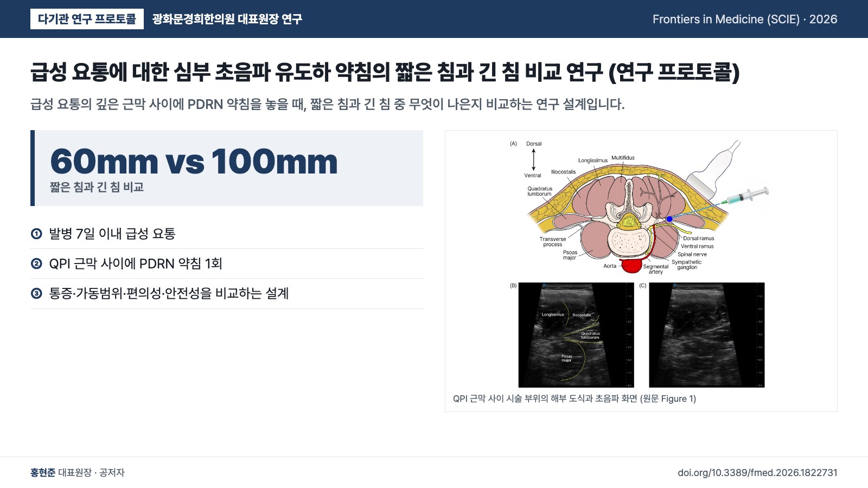Click the unlabeled ultrasound image (C)

[707, 335]
